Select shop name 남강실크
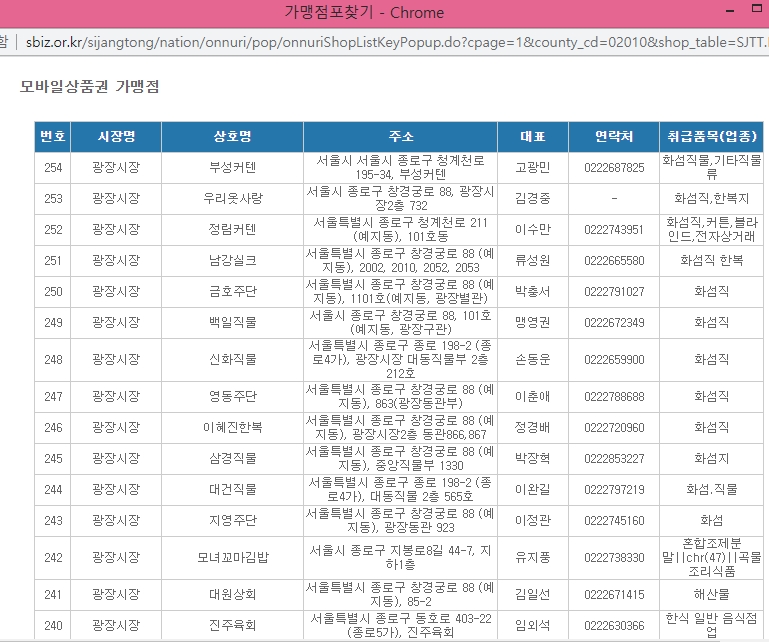The width and height of the screenshot is (769, 642). point(232,260)
